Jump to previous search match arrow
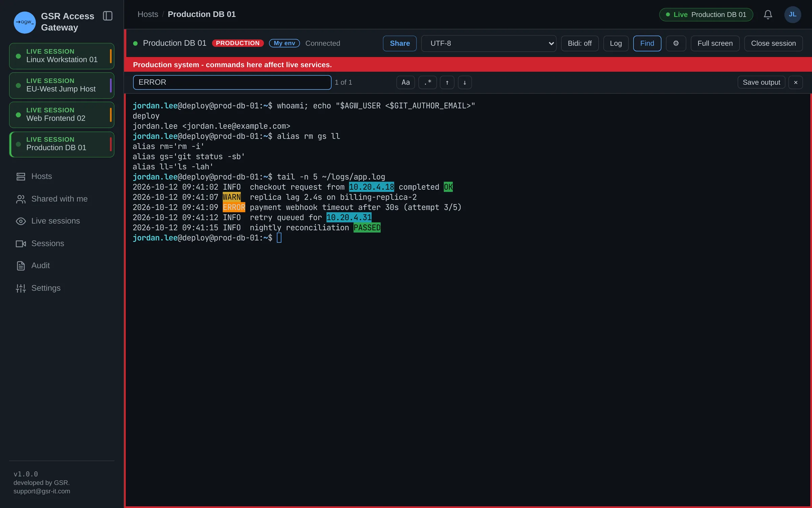 coord(447,82)
